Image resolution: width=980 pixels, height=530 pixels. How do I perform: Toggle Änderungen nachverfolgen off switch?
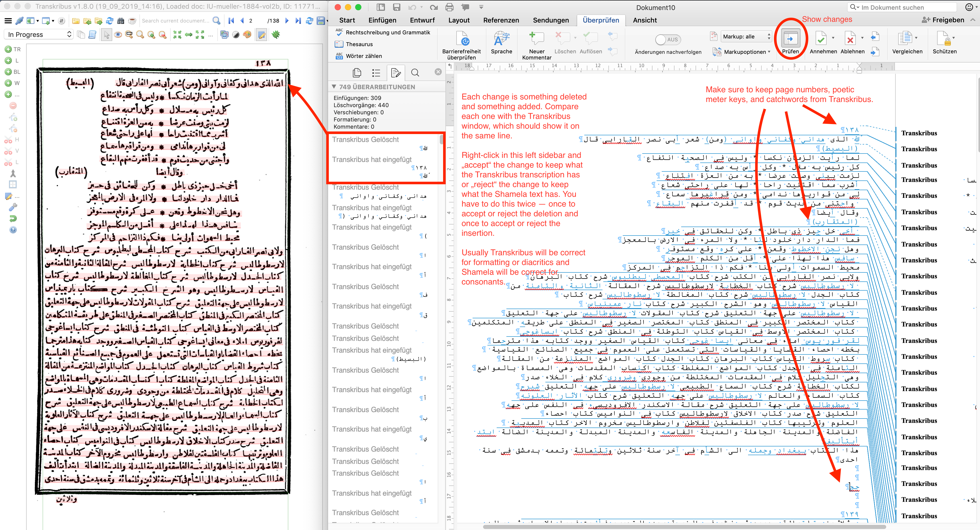(x=668, y=39)
